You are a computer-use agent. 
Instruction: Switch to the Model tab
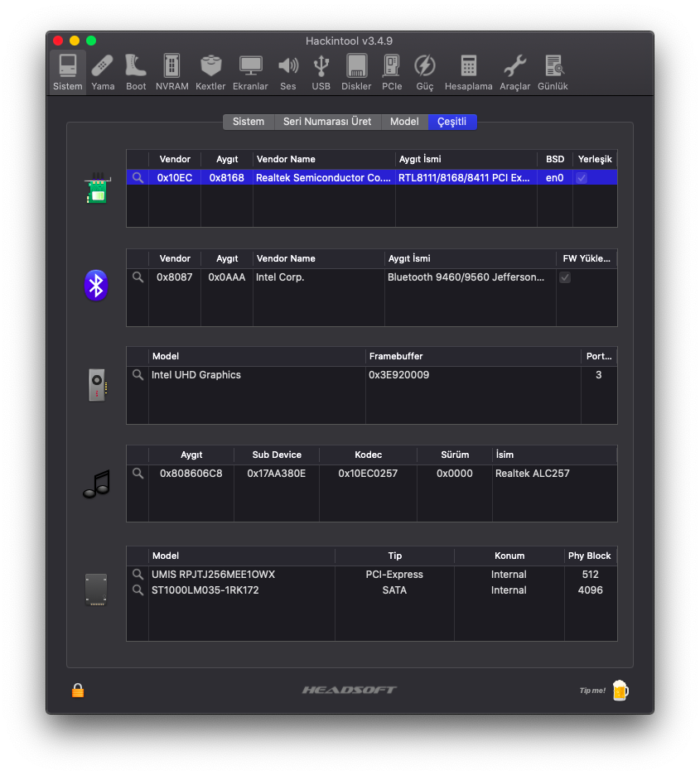coord(404,122)
